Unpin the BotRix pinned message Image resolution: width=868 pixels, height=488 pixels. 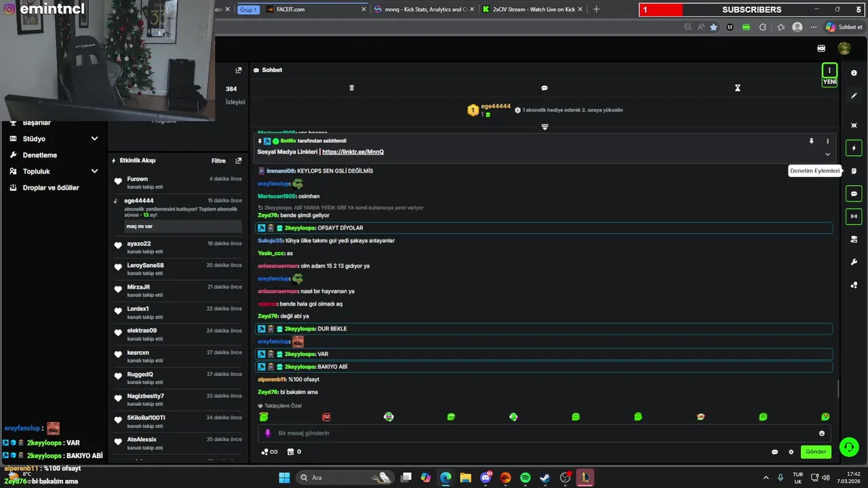(x=811, y=141)
